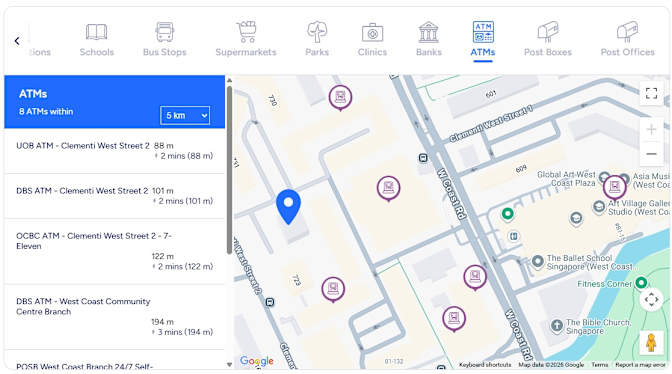The image size is (672, 374).
Task: Select the Parks tree icon
Action: (x=317, y=32)
